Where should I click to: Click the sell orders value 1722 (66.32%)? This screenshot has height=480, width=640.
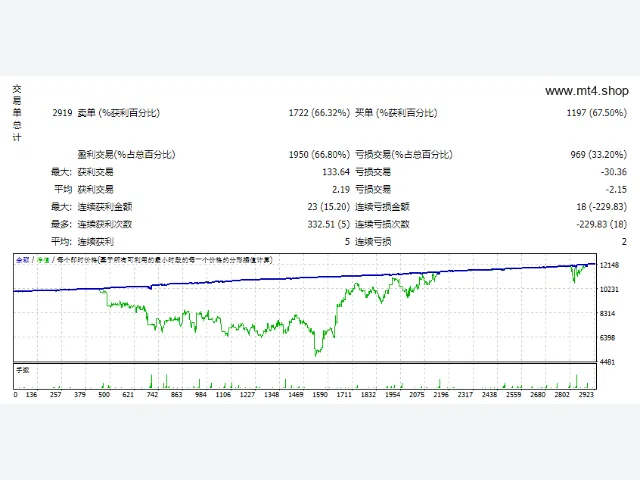point(319,113)
